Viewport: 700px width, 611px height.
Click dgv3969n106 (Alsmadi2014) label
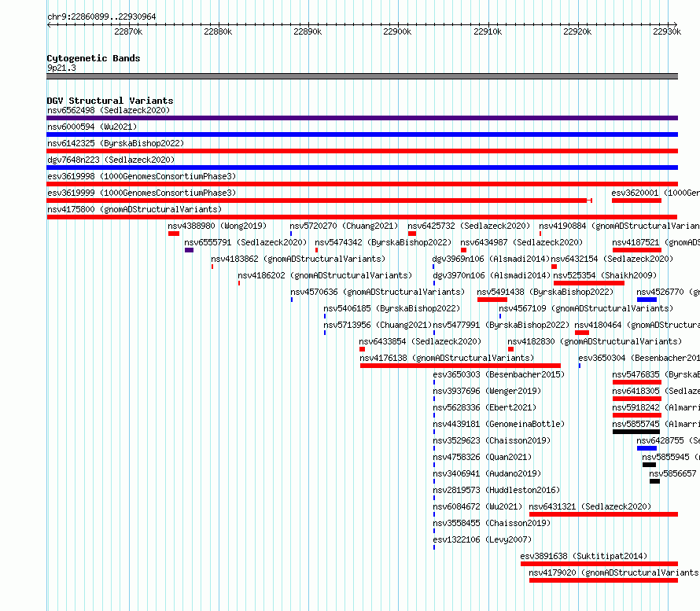pyautogui.click(x=491, y=259)
